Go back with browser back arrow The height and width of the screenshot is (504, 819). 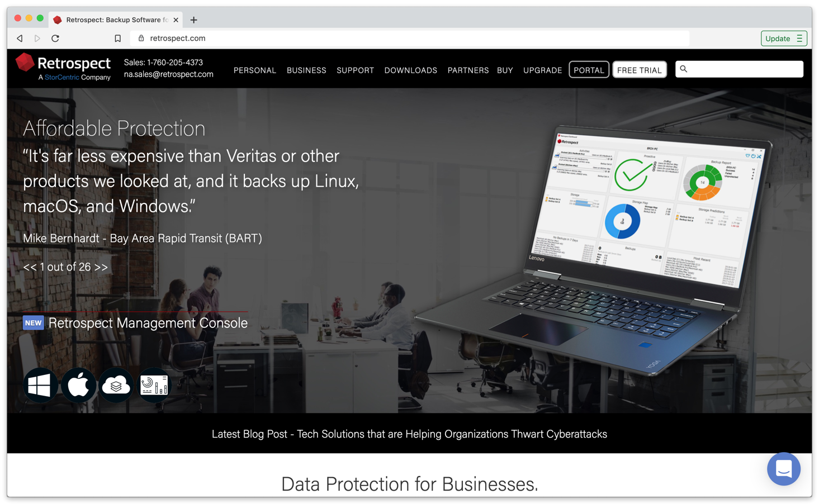point(20,39)
